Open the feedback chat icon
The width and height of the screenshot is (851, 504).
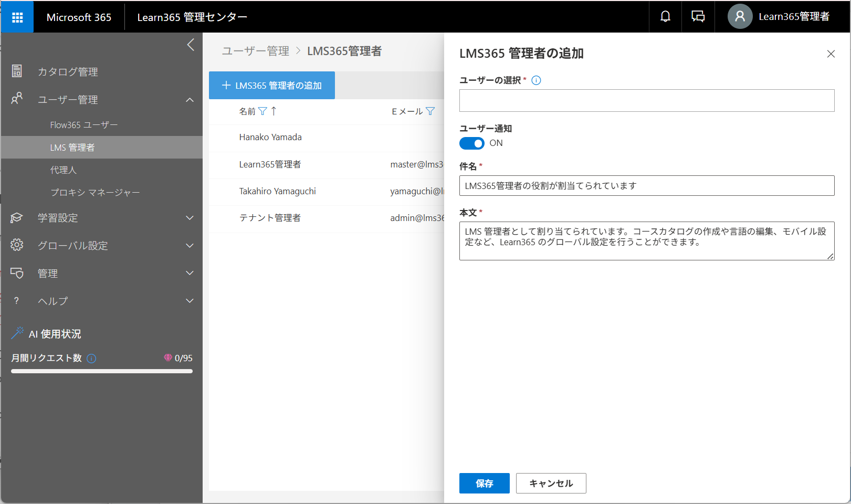click(x=698, y=17)
